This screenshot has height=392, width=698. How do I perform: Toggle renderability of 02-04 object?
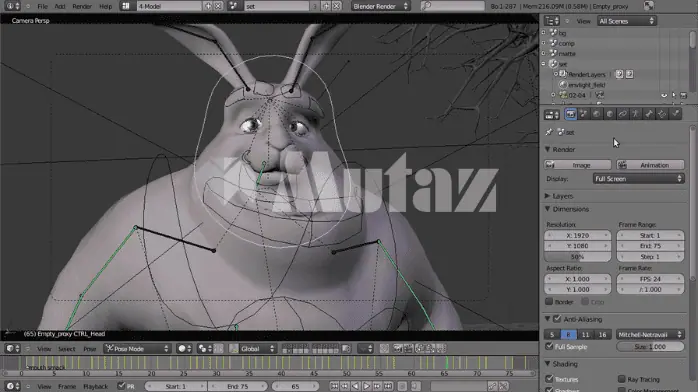683,95
